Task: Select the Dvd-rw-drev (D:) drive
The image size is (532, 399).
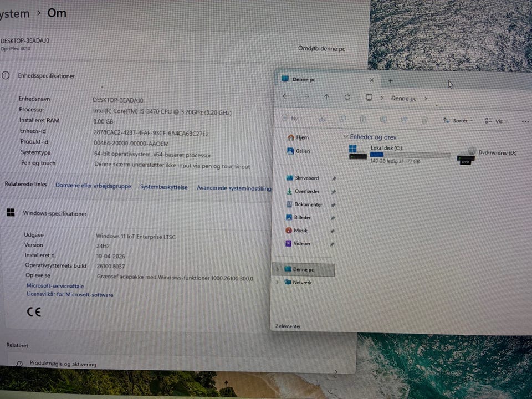Action: tap(487, 156)
